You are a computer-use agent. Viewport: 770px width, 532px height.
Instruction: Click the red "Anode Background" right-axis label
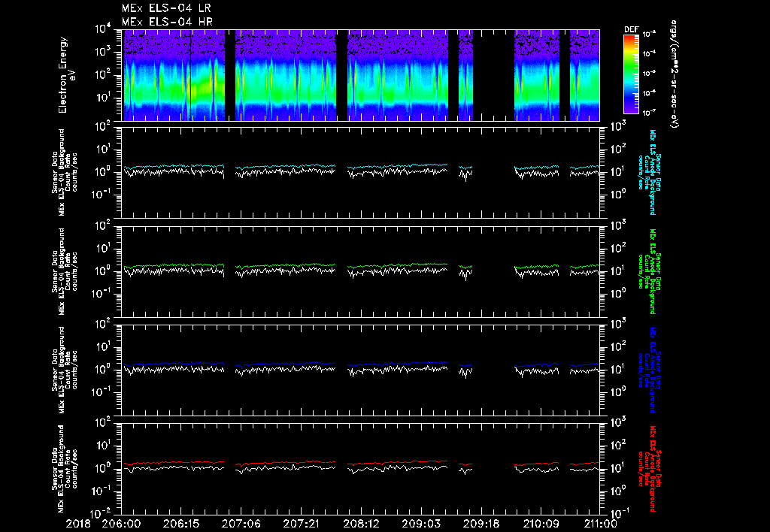pyautogui.click(x=652, y=469)
